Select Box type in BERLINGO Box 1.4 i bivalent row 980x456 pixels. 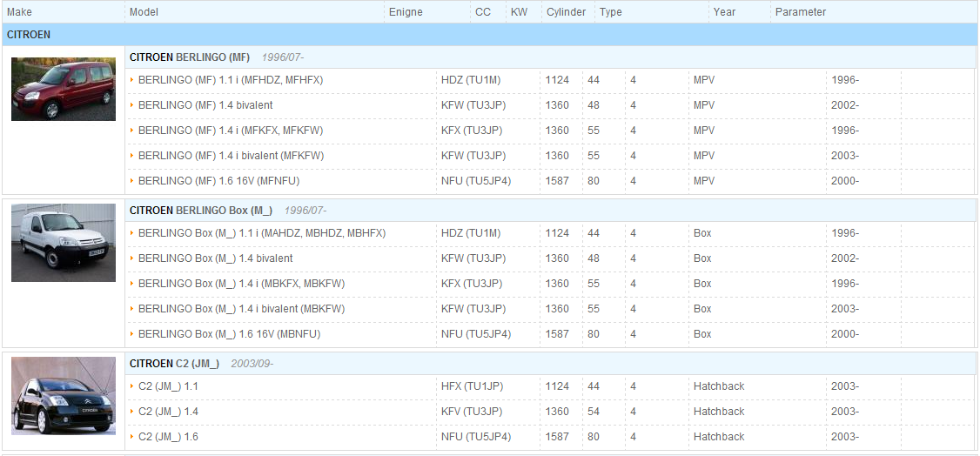pos(702,309)
